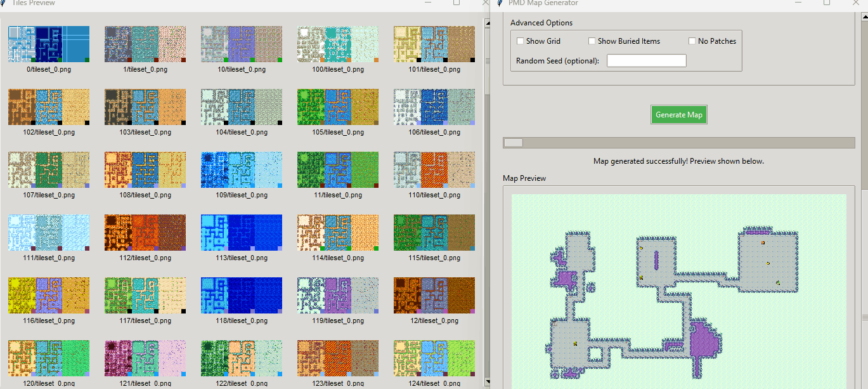Image resolution: width=868 pixels, height=389 pixels.
Task: Click the '113/tileset_0.png' file name label
Action: 242,258
